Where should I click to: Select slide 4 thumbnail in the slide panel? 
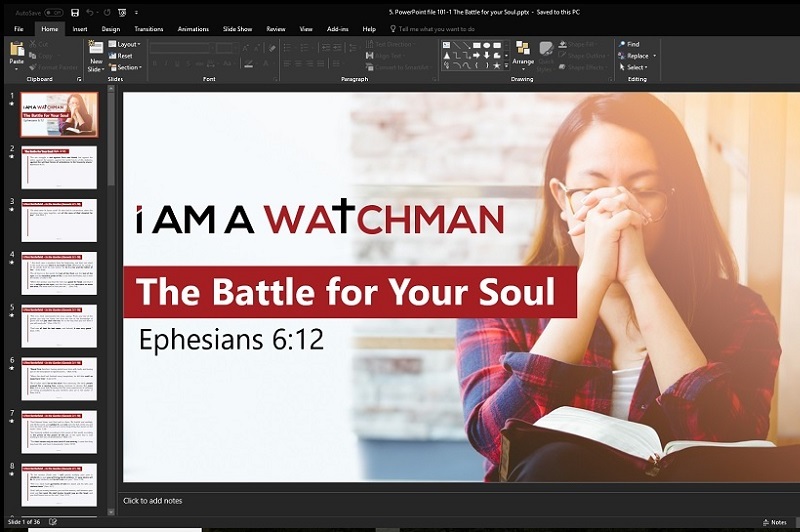pos(60,272)
